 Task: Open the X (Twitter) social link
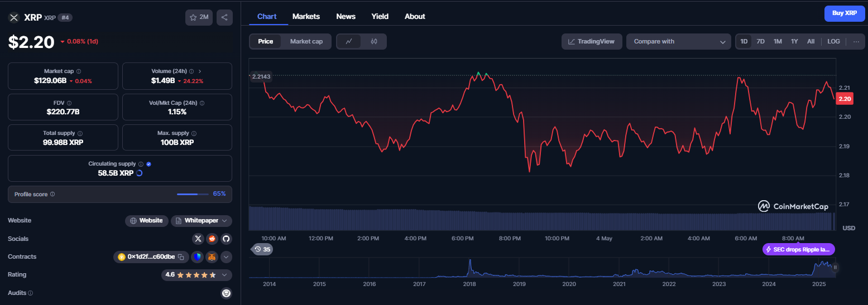coord(198,239)
